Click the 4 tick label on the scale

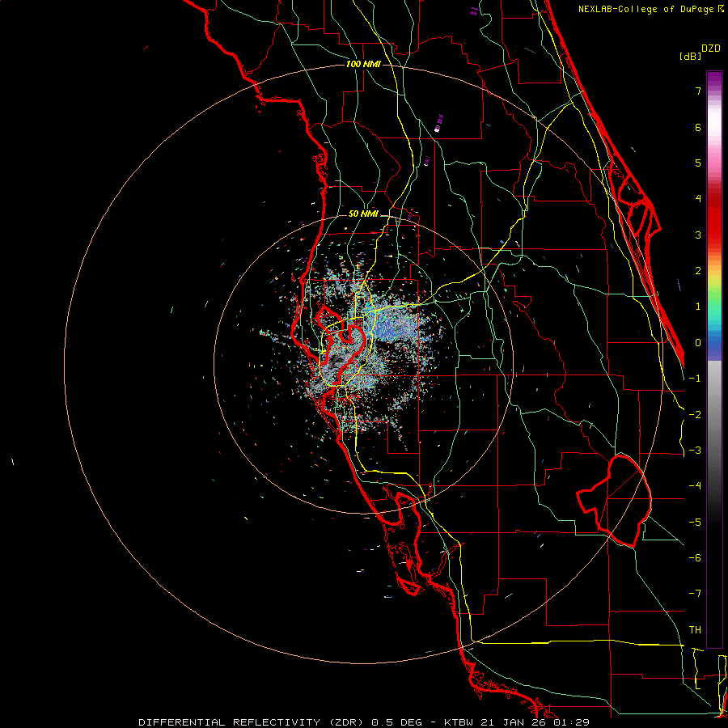coord(698,199)
